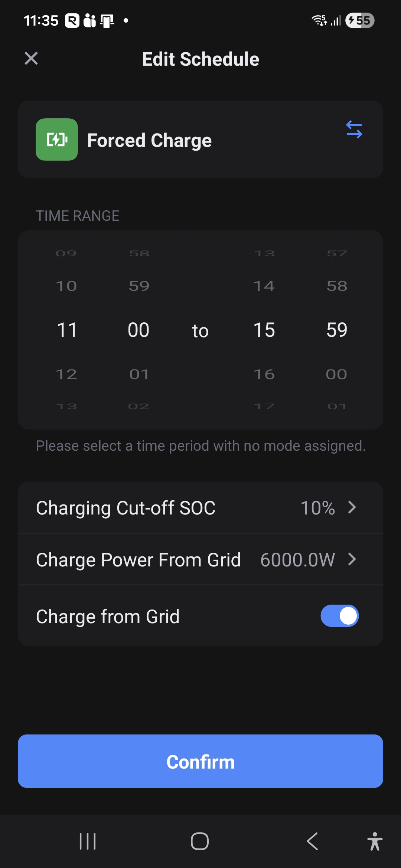The height and width of the screenshot is (868, 401).
Task: Disable the Charge from Grid switch
Action: pos(339,616)
